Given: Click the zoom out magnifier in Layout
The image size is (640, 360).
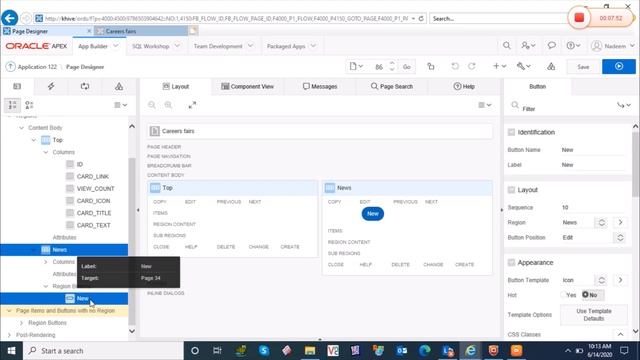Looking at the screenshot, I should click(x=152, y=105).
